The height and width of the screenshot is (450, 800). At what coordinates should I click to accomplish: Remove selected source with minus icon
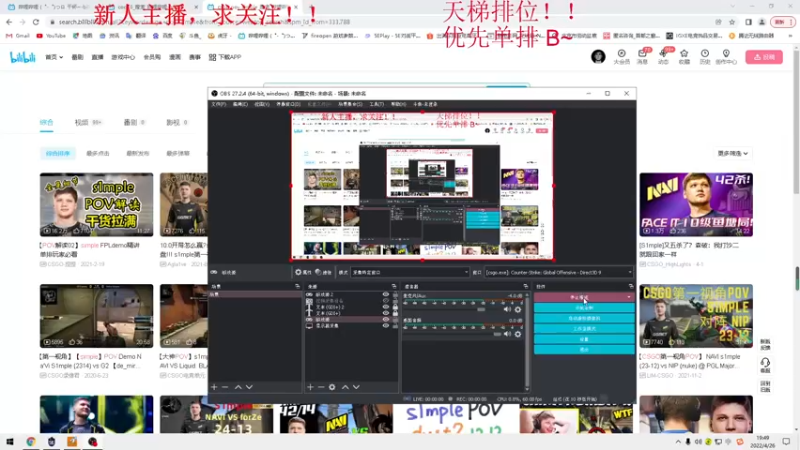coord(321,387)
